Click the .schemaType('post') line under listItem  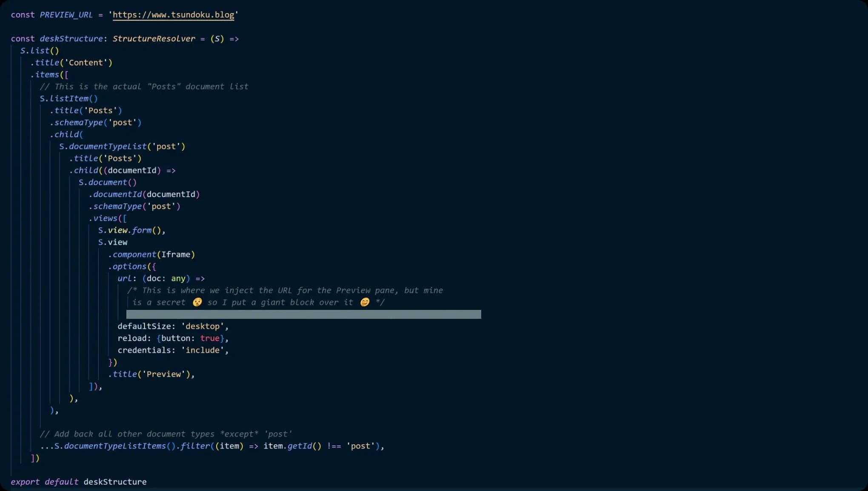95,122
